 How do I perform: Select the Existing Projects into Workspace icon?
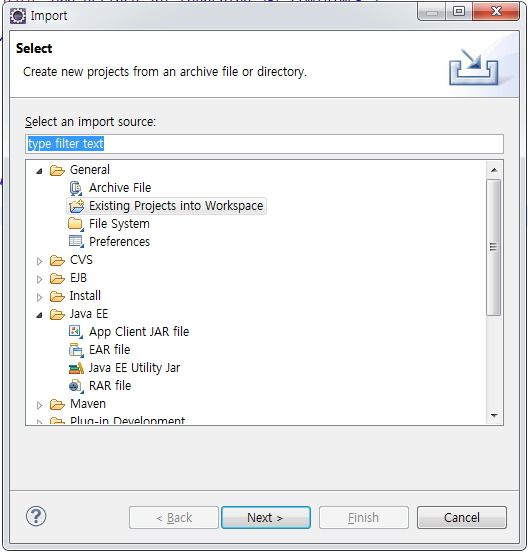tap(76, 206)
